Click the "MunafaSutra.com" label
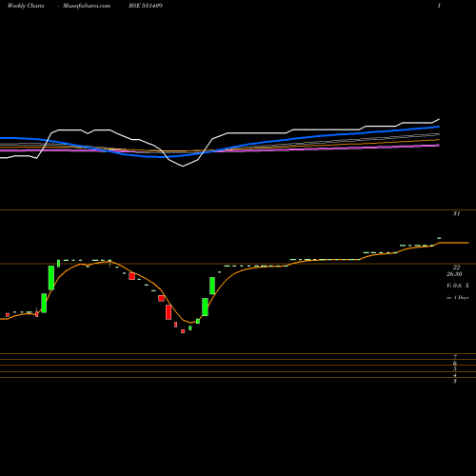Viewport: 476px width, 476px height. click(x=87, y=6)
